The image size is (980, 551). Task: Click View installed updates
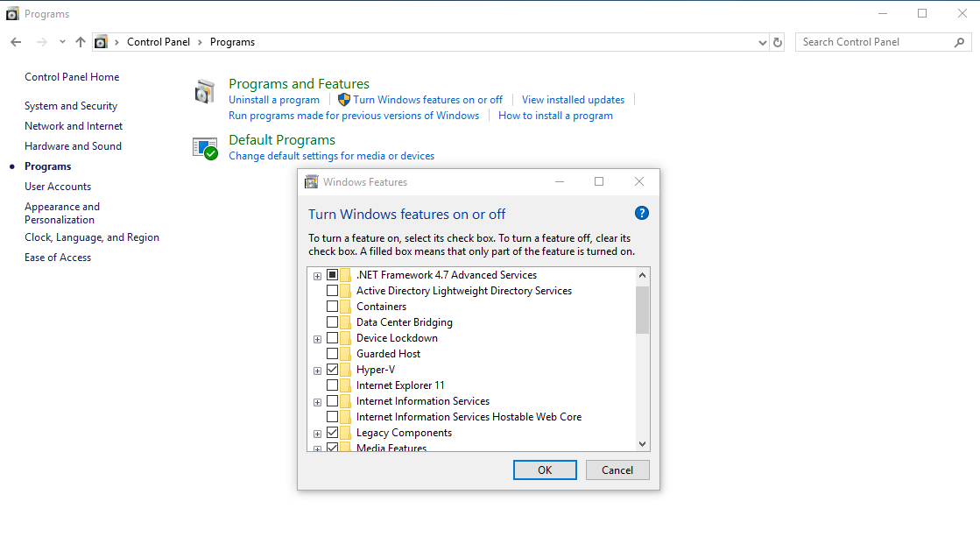tap(573, 100)
